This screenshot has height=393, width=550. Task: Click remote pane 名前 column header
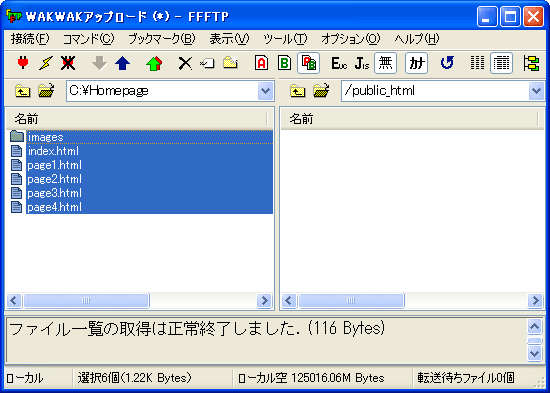410,119
